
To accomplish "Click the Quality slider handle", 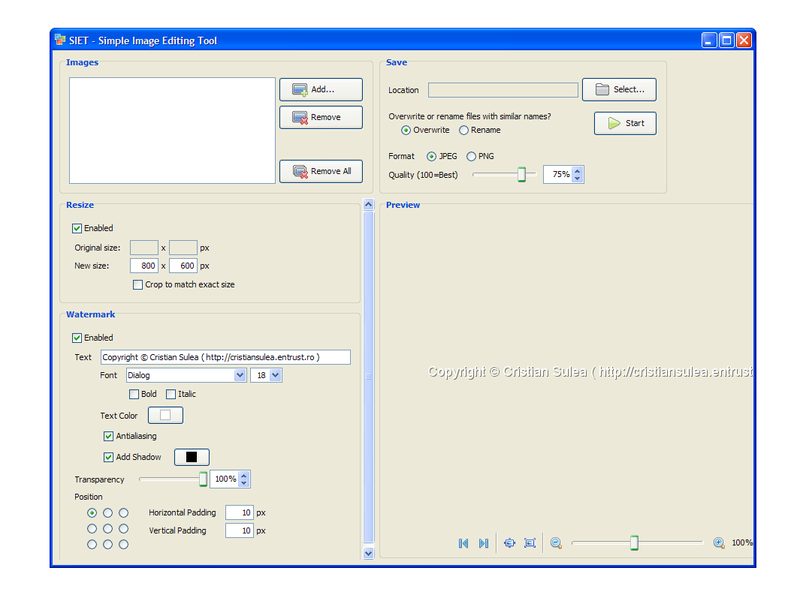I will click(x=521, y=175).
